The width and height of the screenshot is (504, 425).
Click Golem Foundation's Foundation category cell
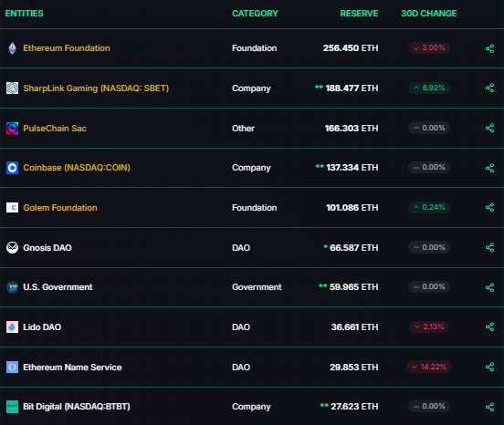click(x=254, y=208)
